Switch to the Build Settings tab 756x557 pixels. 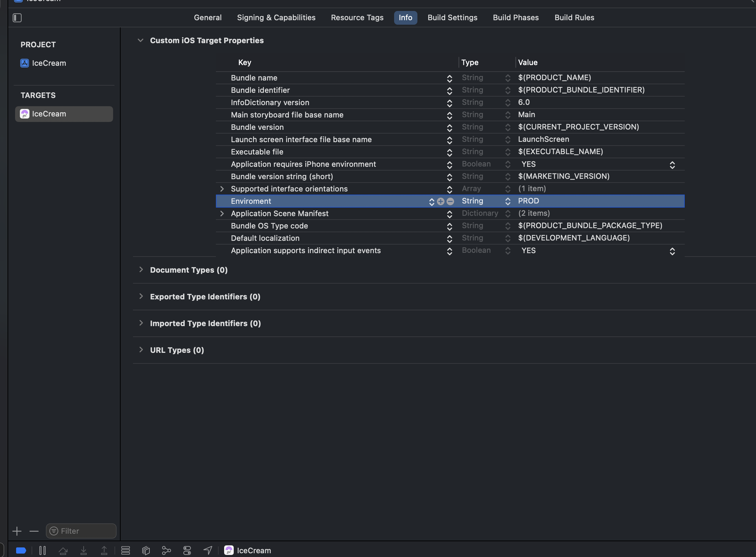pos(452,18)
